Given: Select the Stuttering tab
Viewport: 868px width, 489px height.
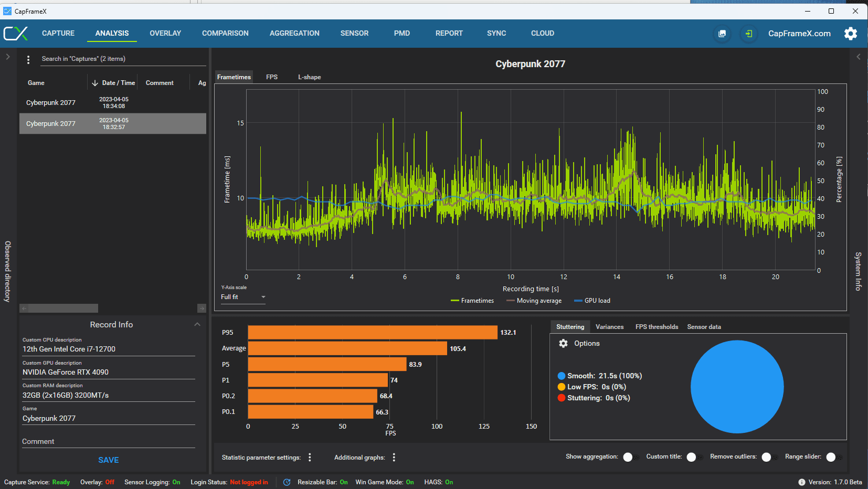Looking at the screenshot, I should pyautogui.click(x=570, y=327).
